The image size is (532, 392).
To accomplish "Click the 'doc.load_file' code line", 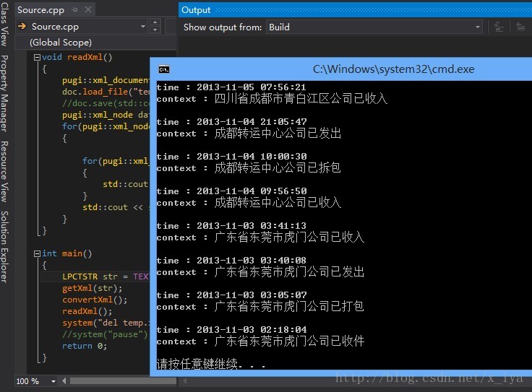I will (x=106, y=92).
